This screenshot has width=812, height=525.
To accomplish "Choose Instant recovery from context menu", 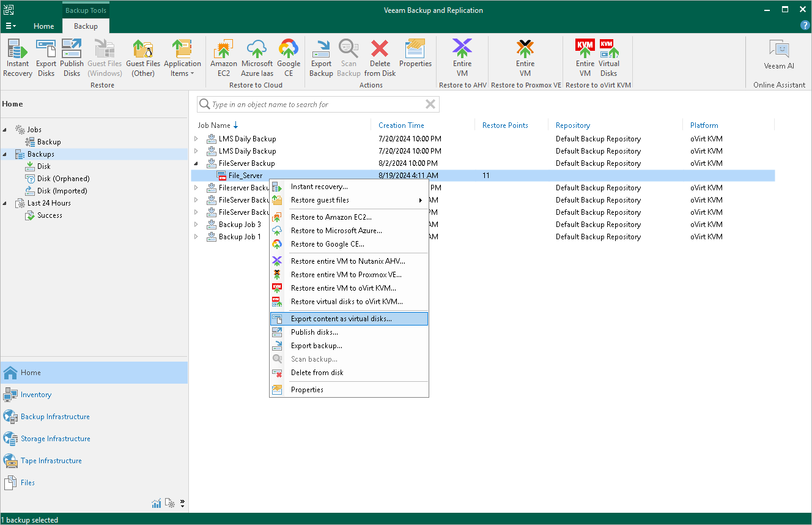I will pyautogui.click(x=349, y=187).
